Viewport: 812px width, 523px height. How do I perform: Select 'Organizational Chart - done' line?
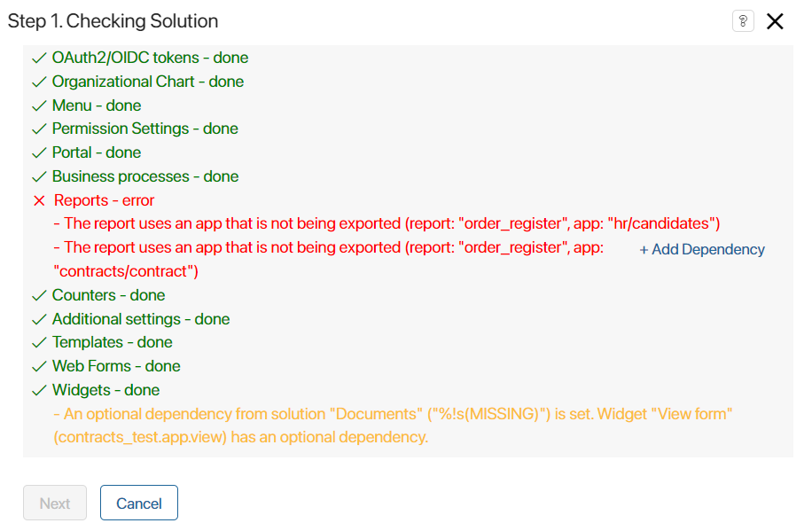click(148, 82)
